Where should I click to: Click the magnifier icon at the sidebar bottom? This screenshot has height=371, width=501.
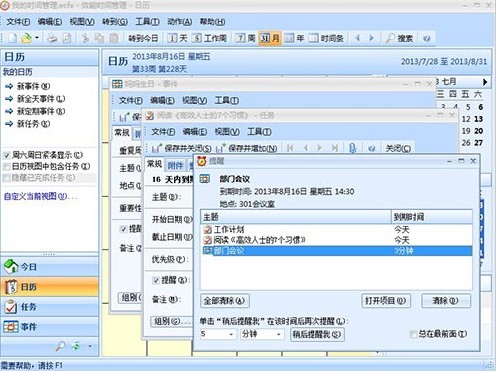click(x=60, y=347)
